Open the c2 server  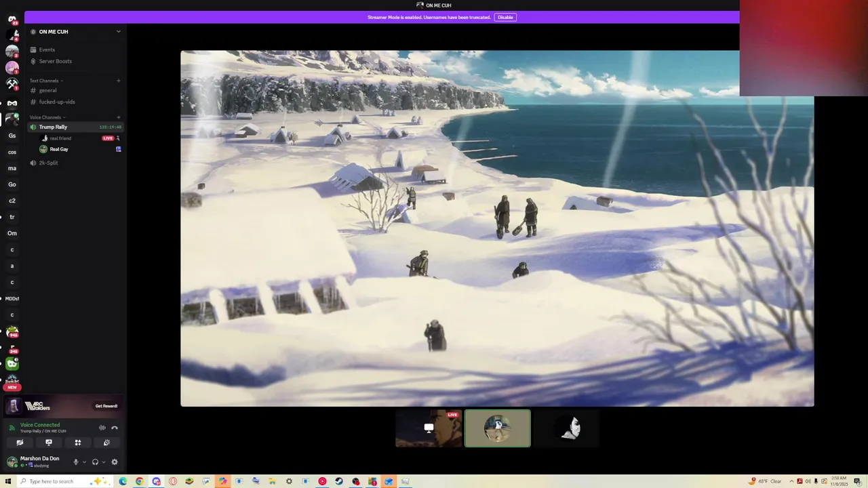(12, 201)
